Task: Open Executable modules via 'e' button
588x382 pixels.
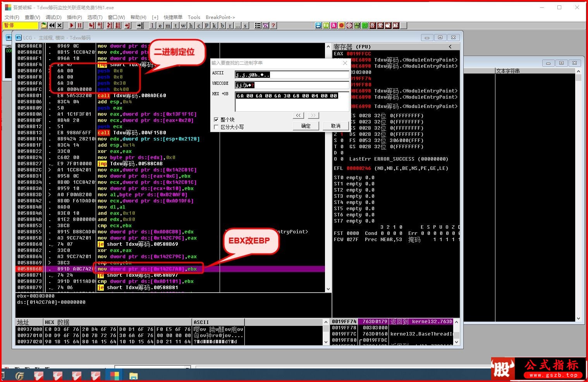Action: [x=160, y=26]
